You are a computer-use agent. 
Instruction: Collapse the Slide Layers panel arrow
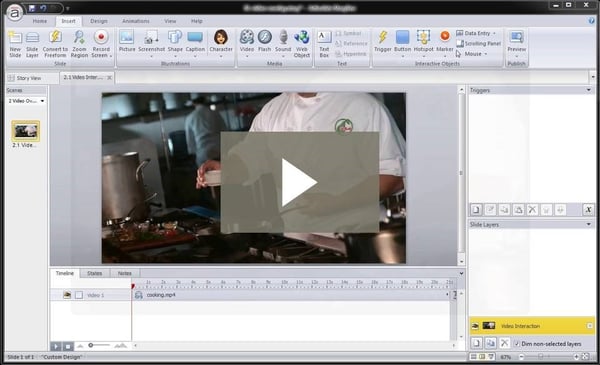click(589, 224)
